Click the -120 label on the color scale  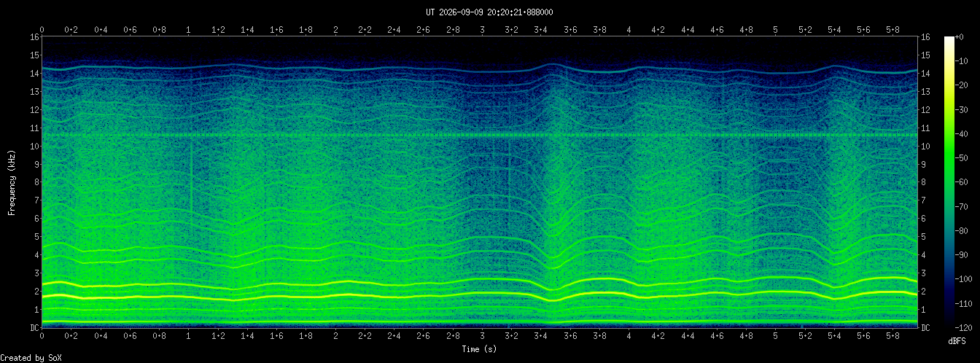(966, 328)
